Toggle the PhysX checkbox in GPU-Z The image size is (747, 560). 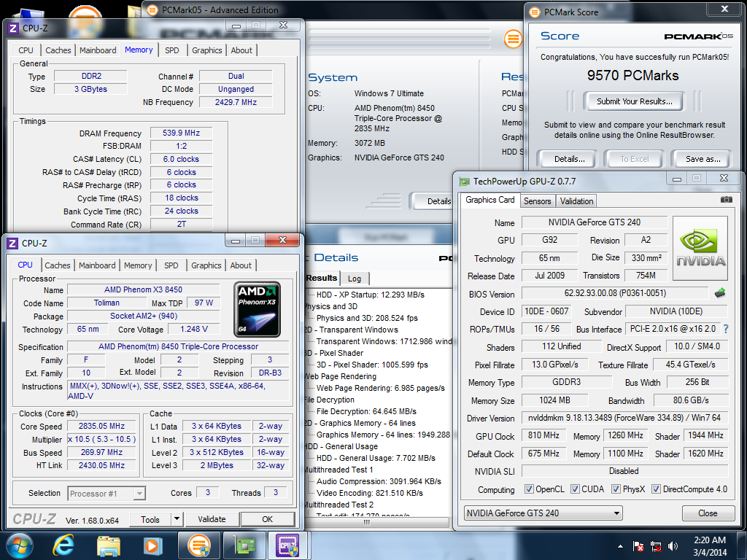pos(616,489)
